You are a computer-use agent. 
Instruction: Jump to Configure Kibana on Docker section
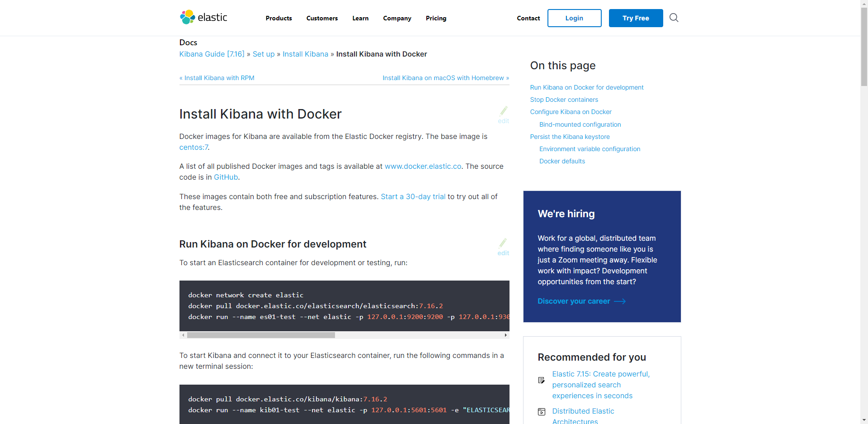(x=571, y=112)
